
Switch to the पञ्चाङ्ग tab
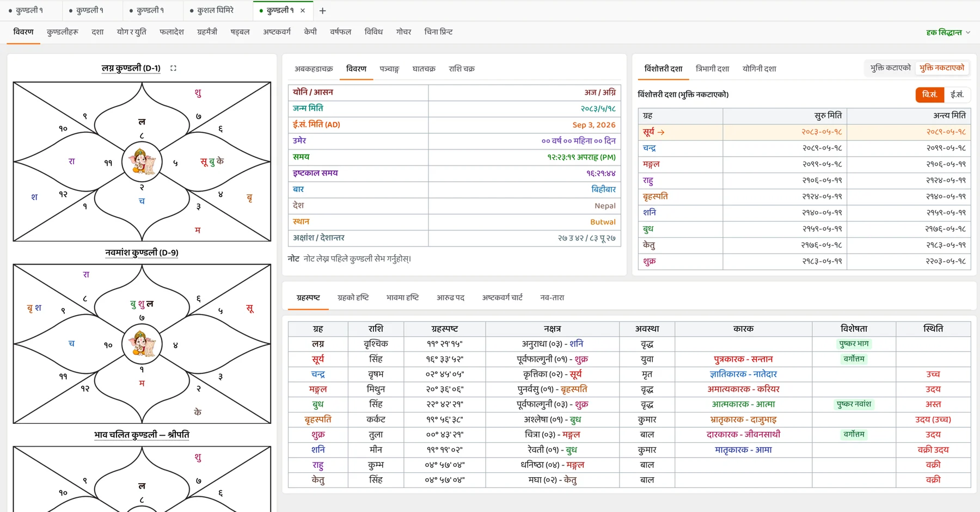[x=389, y=69]
